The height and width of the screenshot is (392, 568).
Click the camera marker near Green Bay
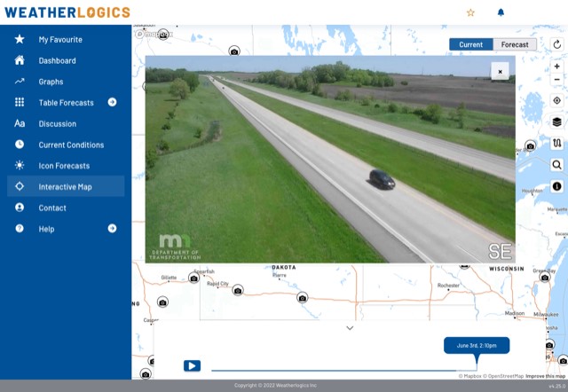pyautogui.click(x=545, y=278)
